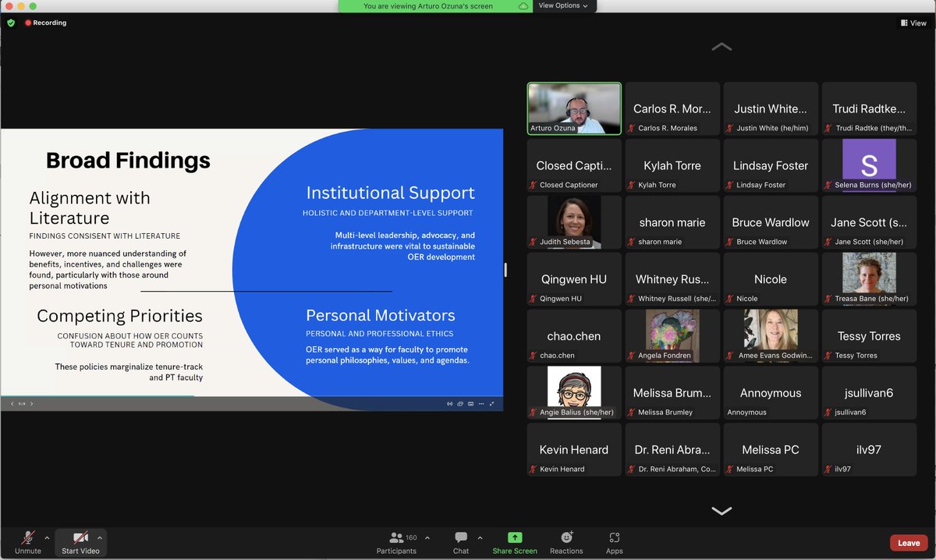Viewport: 936px width, 560px height.
Task: Click muted mic icon beside Bruce Wardlow
Action: click(730, 242)
